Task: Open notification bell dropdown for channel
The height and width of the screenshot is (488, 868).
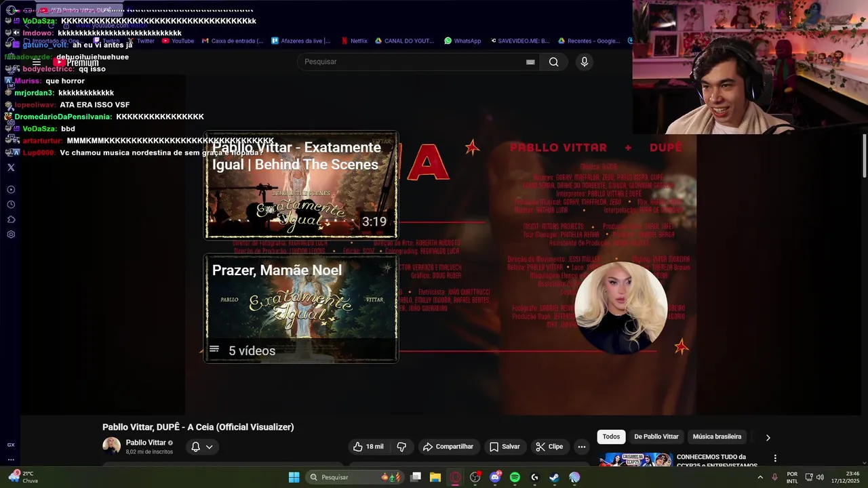Action: tap(202, 447)
